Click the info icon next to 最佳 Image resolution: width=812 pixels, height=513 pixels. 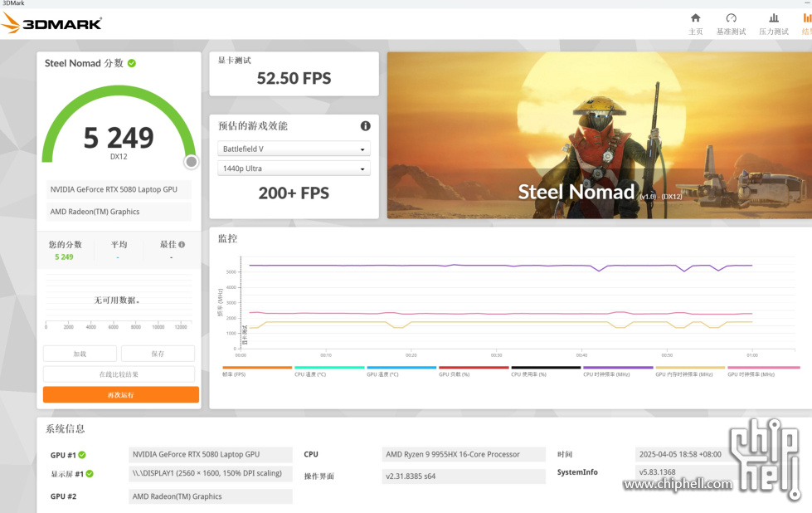(182, 245)
